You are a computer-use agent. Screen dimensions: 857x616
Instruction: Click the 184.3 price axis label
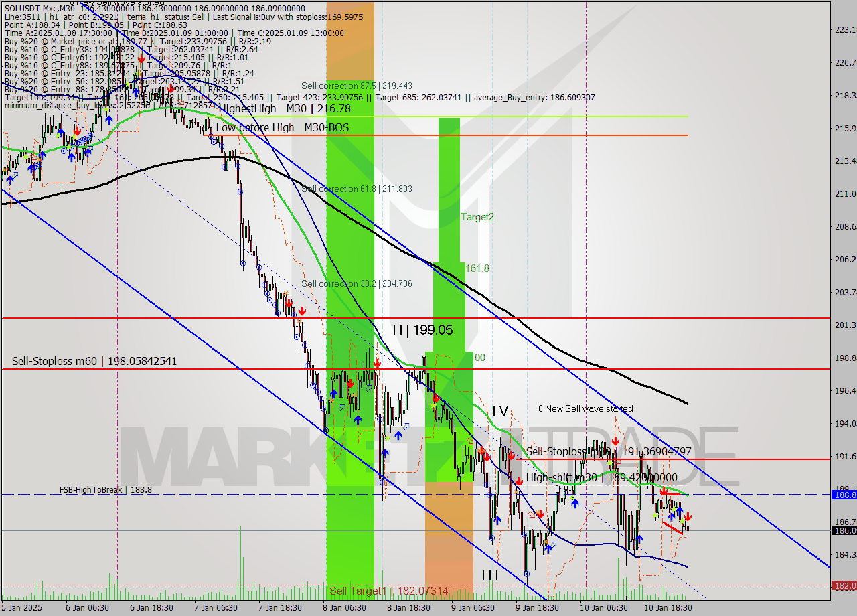pos(845,554)
